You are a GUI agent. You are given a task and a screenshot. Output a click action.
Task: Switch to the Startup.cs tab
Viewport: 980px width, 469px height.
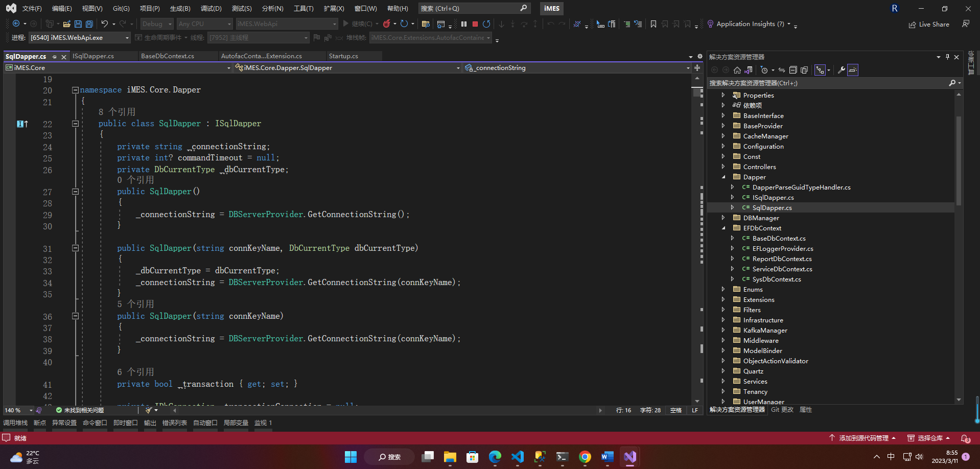click(x=343, y=56)
